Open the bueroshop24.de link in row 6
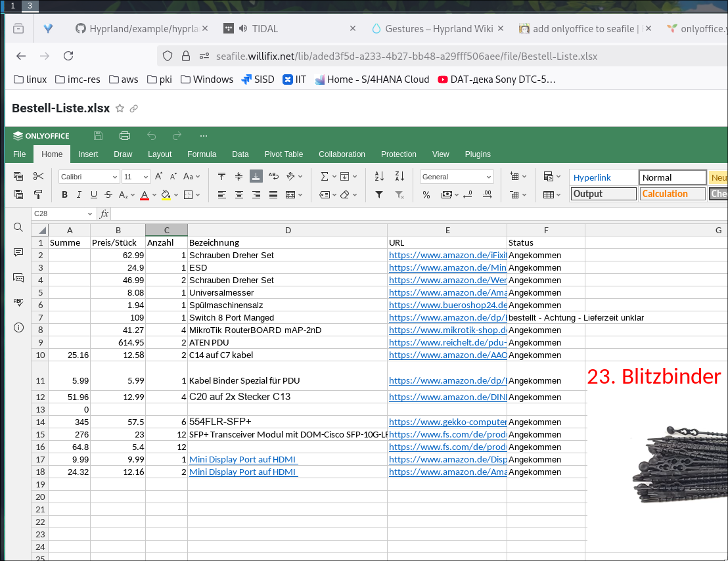Image resolution: width=728 pixels, height=561 pixels. pos(447,305)
